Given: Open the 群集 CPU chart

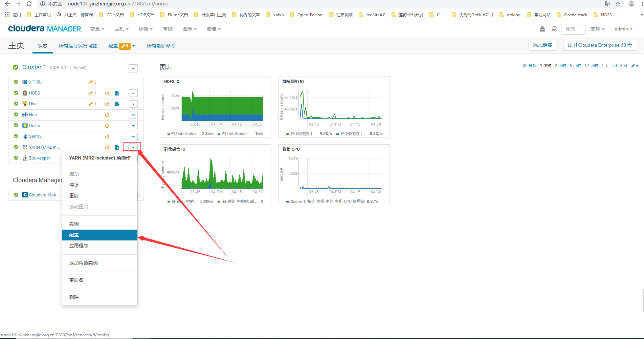Looking at the screenshot, I should tap(334, 175).
